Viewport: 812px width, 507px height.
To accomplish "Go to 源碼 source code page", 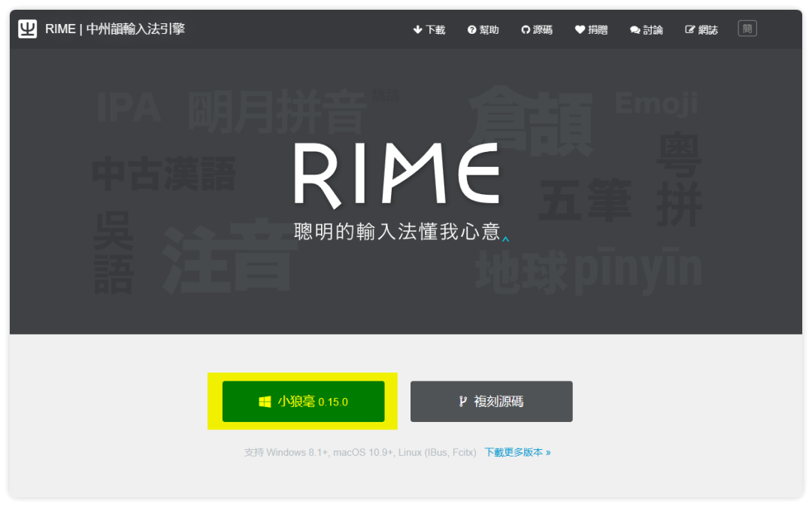I will coord(537,30).
